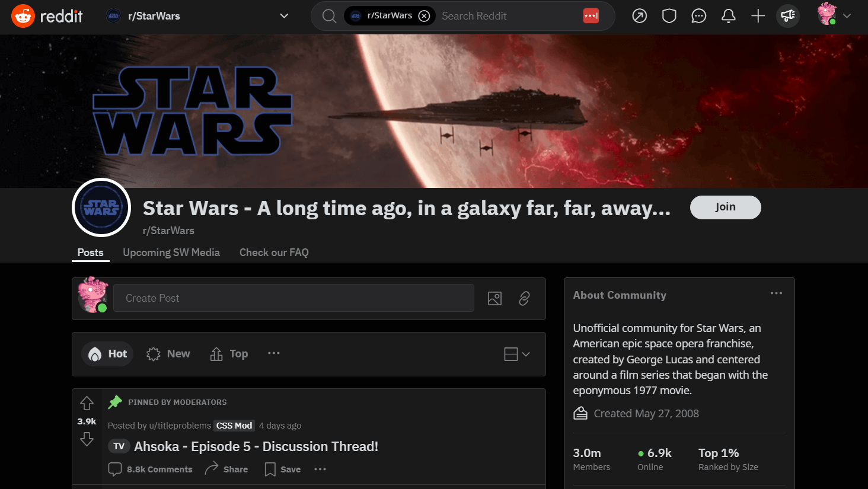
Task: Expand the r/StarWars community dropdown
Action: pos(284,16)
